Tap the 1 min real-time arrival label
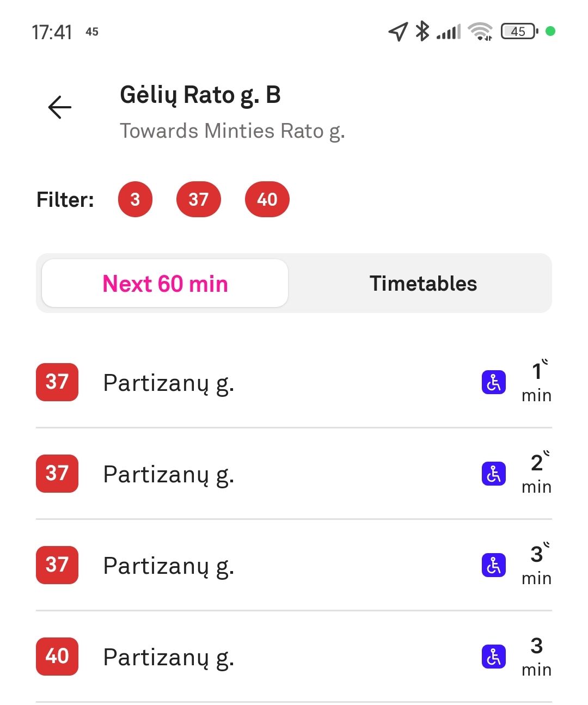This screenshot has width=588, height=705. coord(537,382)
